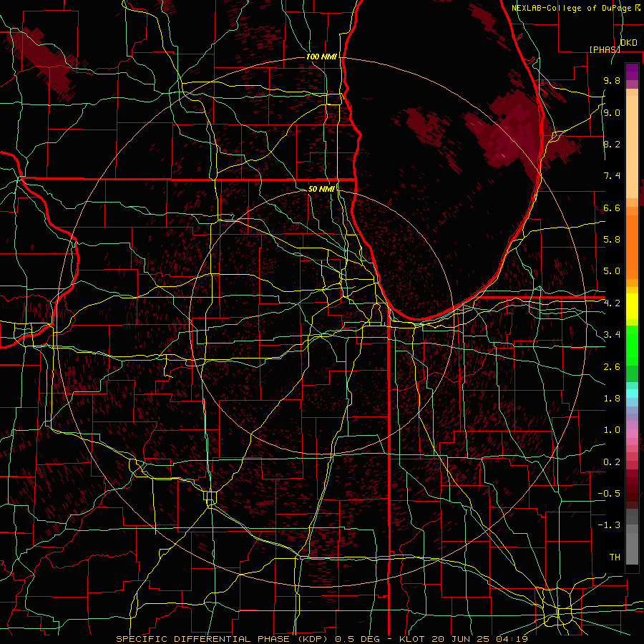The image size is (644, 644).
Task: Click the 5.8 value on the scale
Action: coord(612,240)
